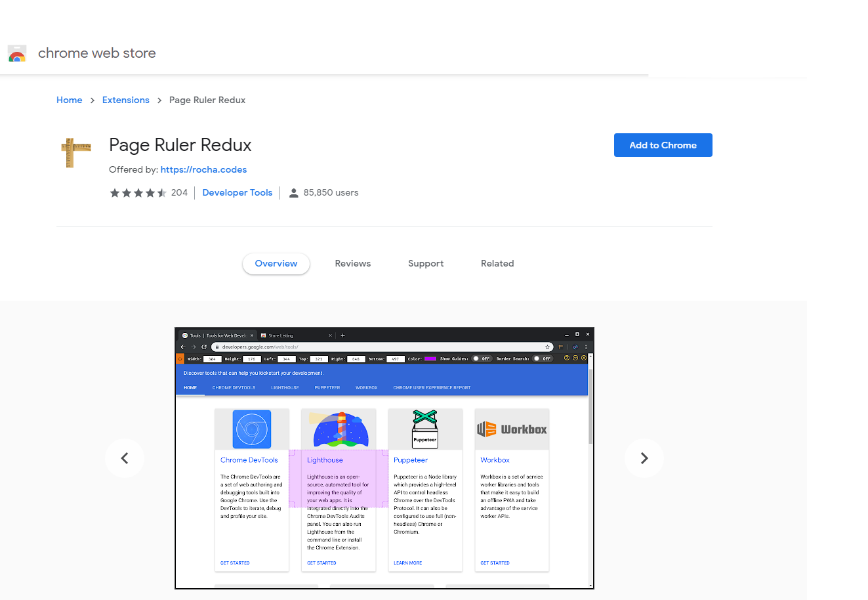Click the bookmark star in the screenshot's address bar
The image size is (868, 600).
pyautogui.click(x=547, y=347)
